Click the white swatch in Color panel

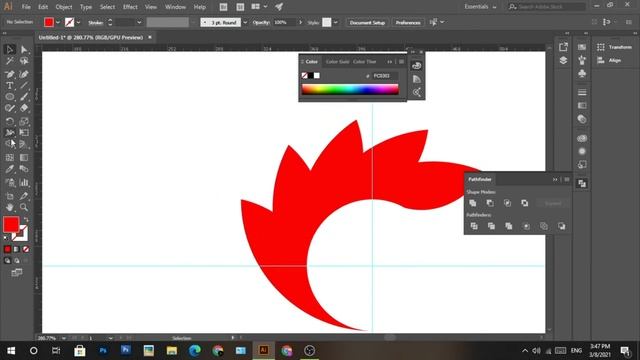click(317, 76)
